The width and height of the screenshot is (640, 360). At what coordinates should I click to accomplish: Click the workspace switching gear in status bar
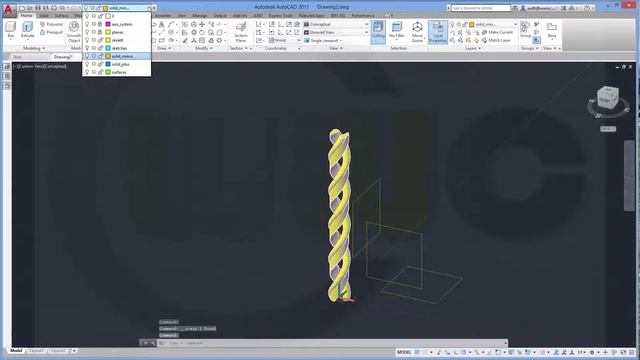pos(592,352)
